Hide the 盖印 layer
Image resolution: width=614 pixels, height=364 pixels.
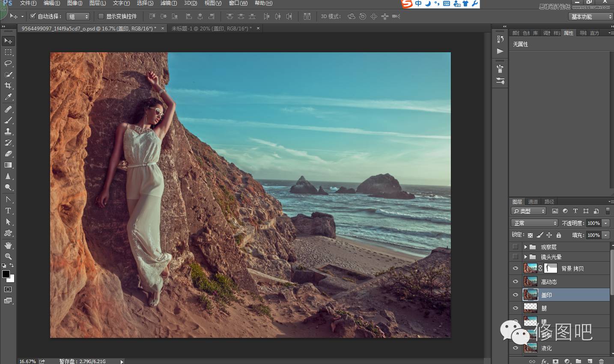click(515, 295)
